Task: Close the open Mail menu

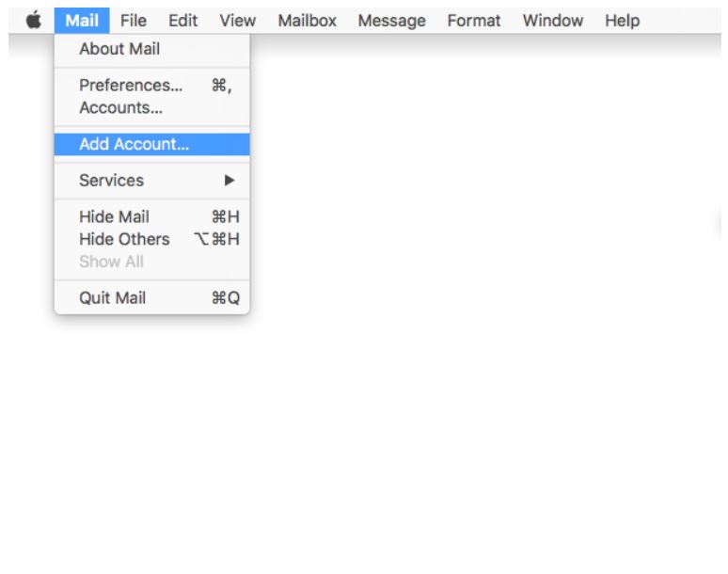Action: pos(82,21)
